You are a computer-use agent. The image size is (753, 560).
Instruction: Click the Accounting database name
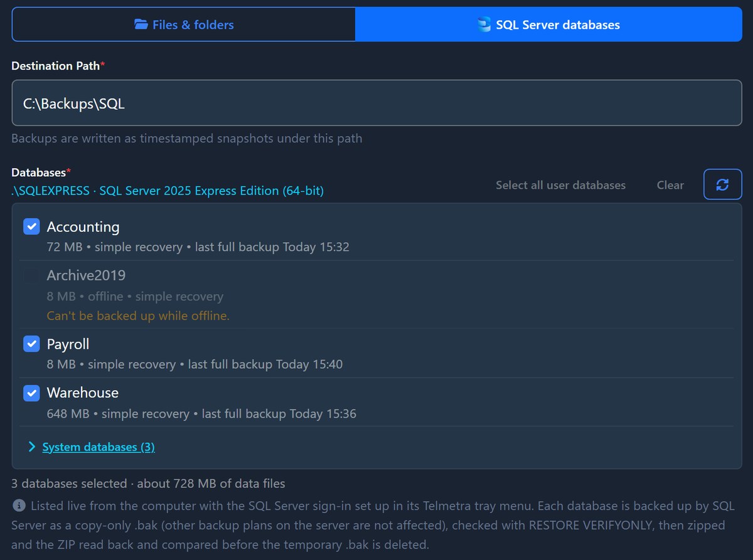click(x=83, y=226)
